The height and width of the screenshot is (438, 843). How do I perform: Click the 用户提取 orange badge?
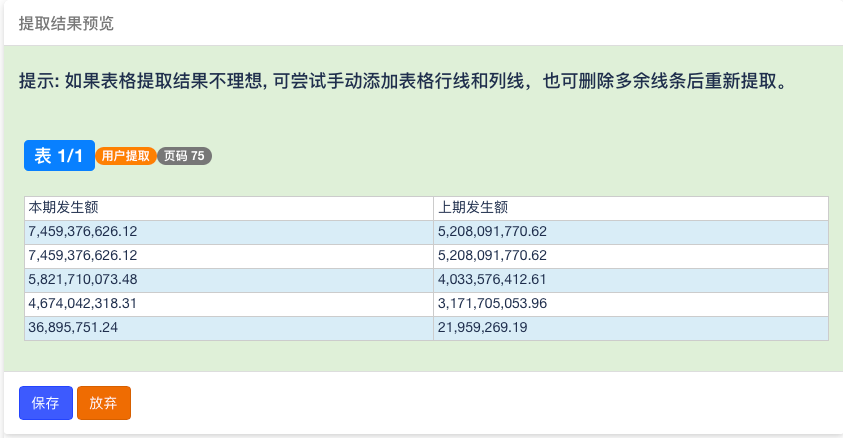(126, 156)
